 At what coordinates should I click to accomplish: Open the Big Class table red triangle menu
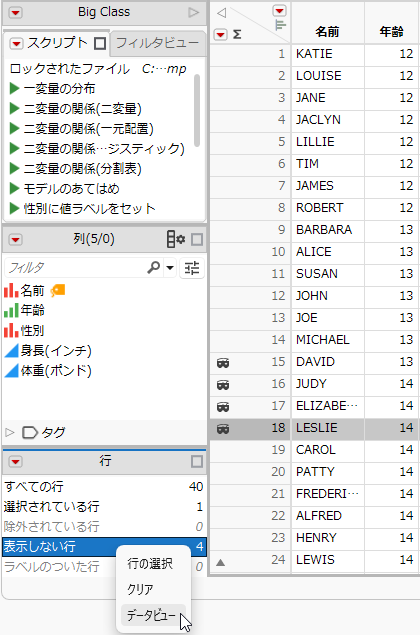[15, 13]
